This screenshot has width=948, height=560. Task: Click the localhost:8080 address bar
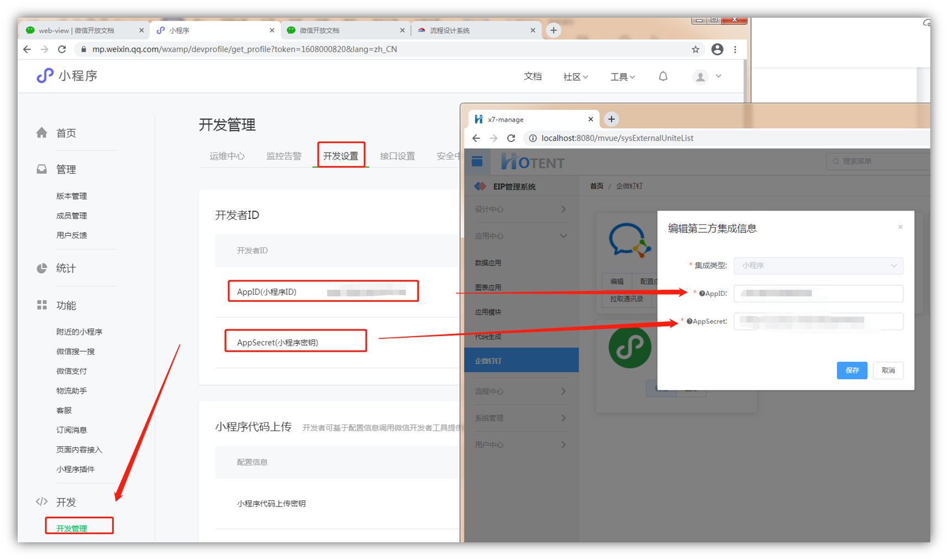(725, 138)
